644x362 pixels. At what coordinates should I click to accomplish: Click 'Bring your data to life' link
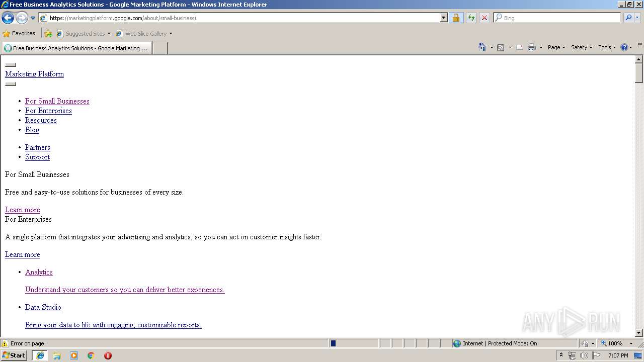coord(113,325)
